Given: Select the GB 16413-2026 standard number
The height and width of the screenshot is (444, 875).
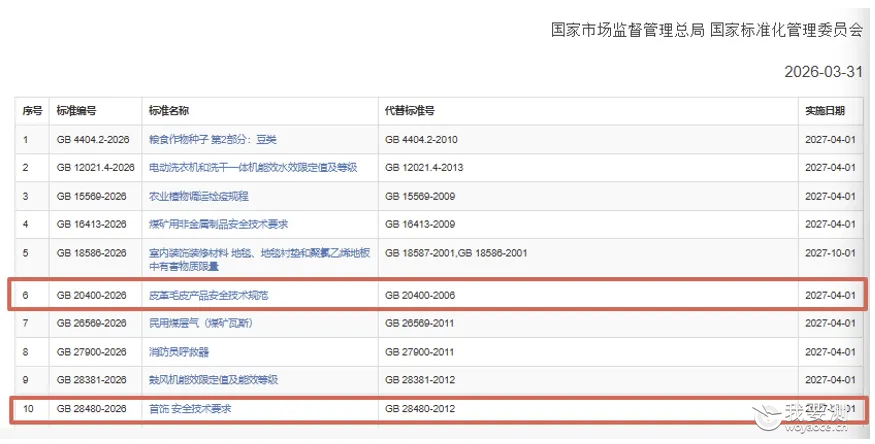Looking at the screenshot, I should (x=92, y=224).
